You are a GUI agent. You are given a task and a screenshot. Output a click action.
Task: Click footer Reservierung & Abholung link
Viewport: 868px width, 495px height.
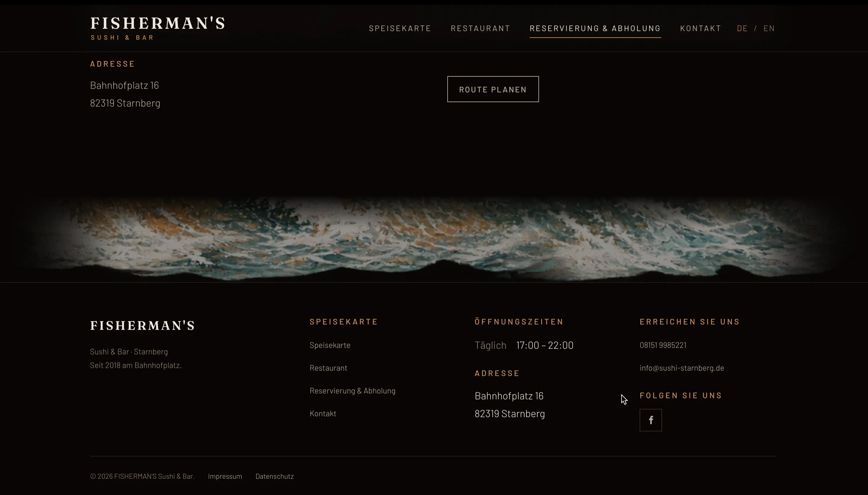coord(352,391)
